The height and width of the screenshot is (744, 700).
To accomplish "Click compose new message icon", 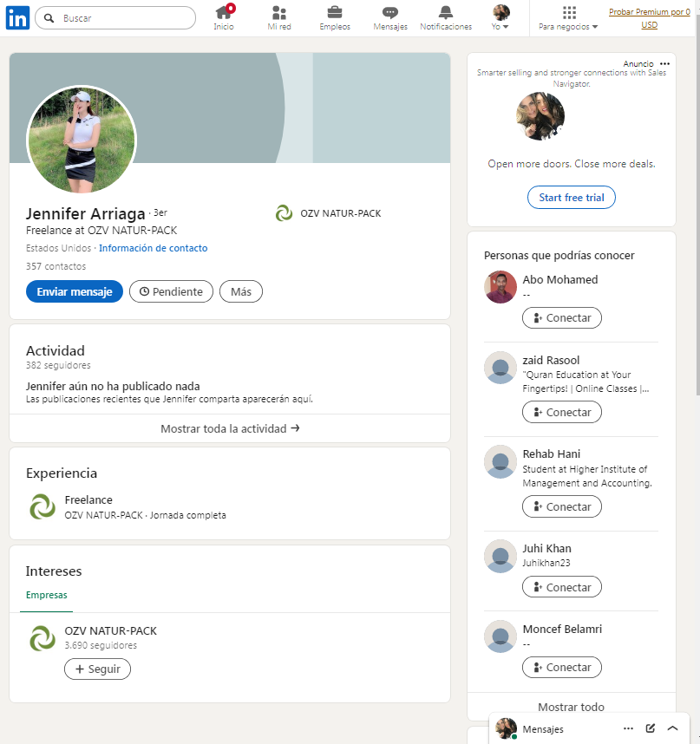I will point(651,728).
